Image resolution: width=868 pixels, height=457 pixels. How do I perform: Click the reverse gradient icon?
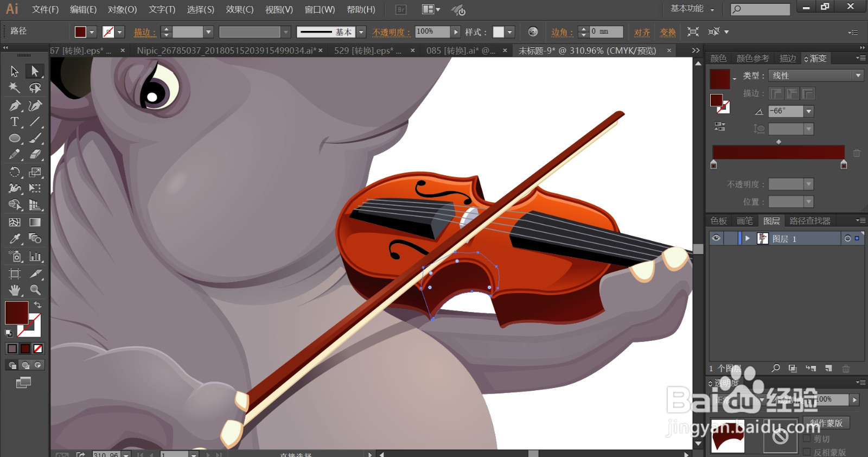pos(720,126)
